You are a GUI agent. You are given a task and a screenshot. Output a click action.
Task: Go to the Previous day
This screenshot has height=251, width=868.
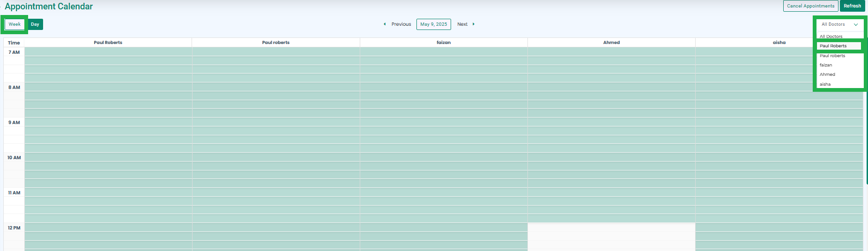401,24
